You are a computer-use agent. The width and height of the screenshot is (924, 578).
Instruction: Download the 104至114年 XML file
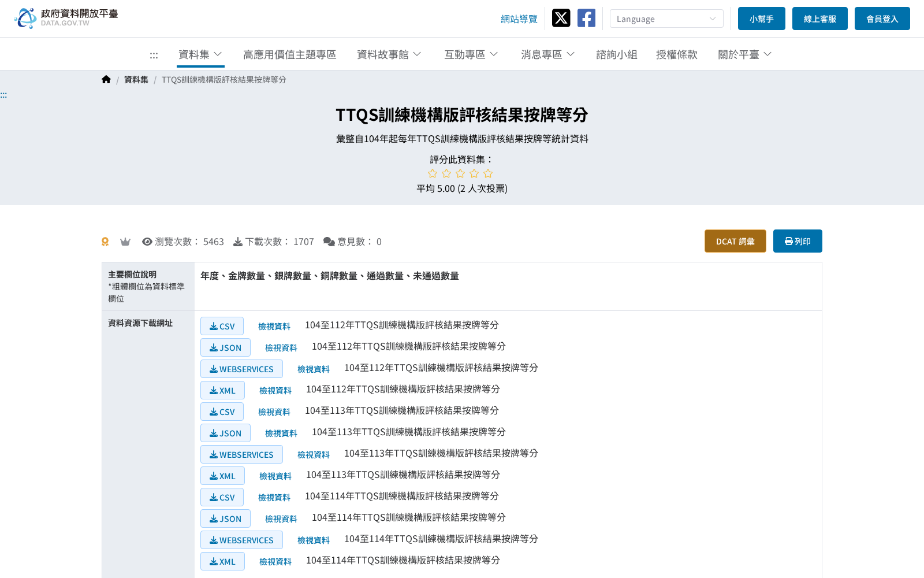pyautogui.click(x=222, y=561)
